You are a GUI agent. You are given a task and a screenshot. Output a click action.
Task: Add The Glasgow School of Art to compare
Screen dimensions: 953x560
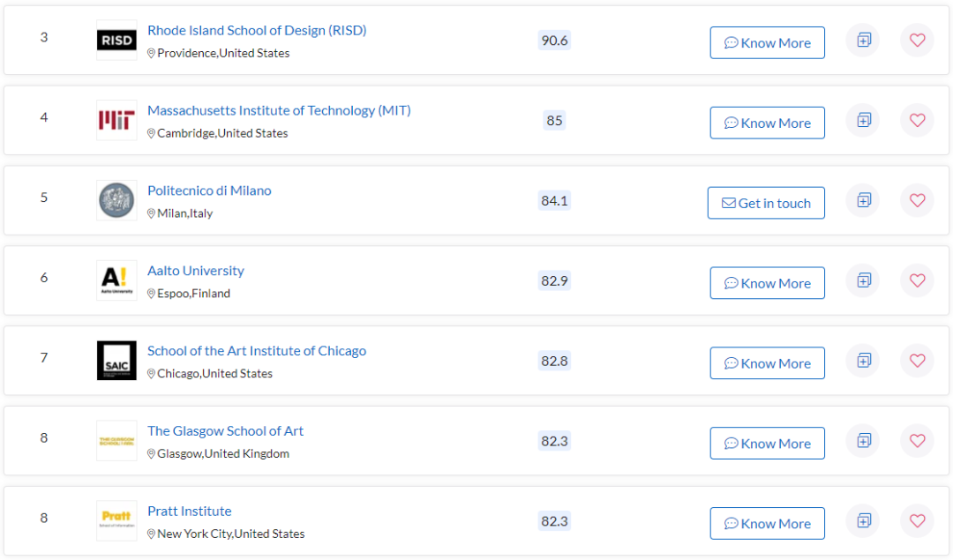863,441
